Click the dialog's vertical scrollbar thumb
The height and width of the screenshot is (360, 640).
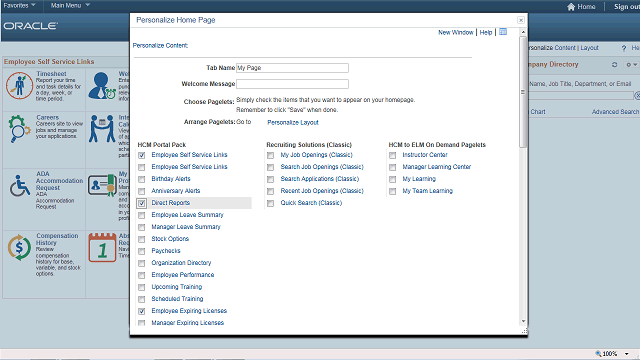tap(523, 92)
